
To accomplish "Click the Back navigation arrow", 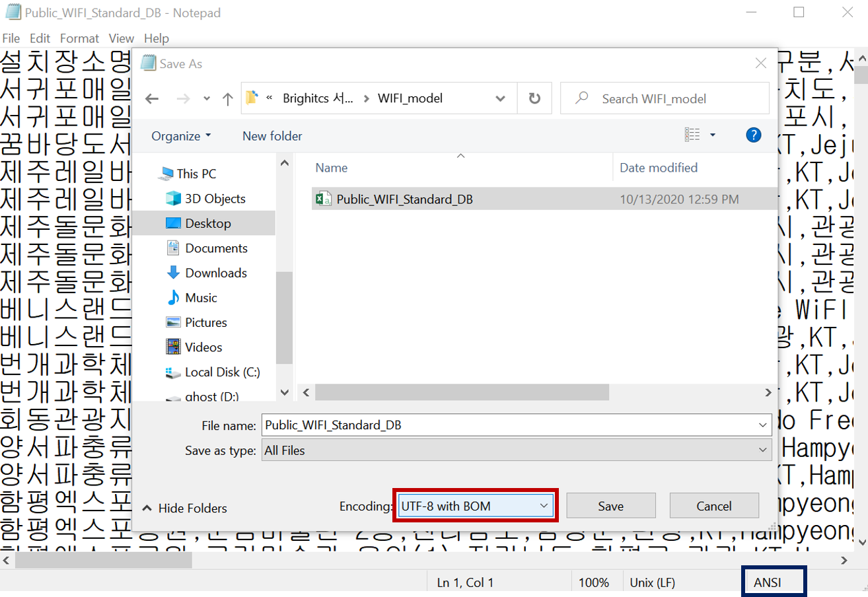I will coord(152,99).
